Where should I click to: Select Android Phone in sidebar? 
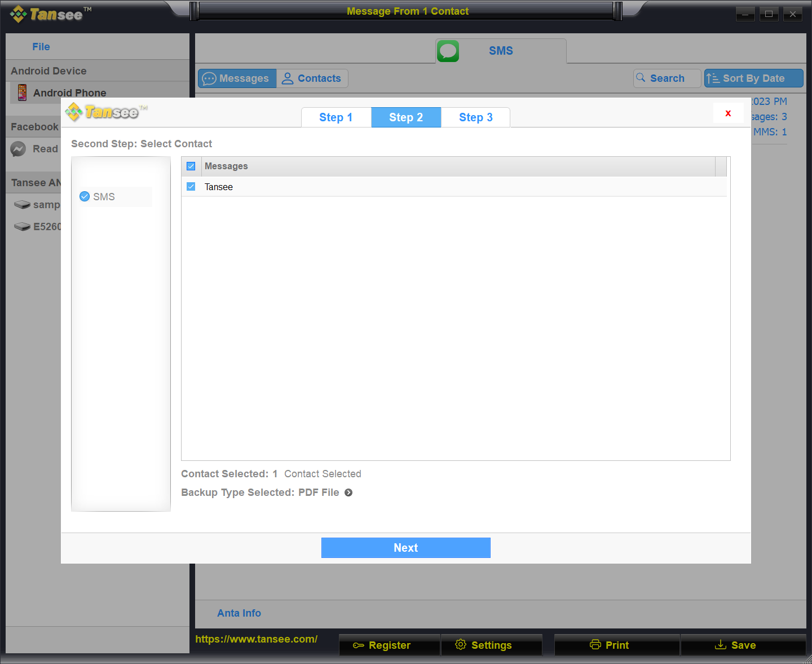pyautogui.click(x=100, y=93)
